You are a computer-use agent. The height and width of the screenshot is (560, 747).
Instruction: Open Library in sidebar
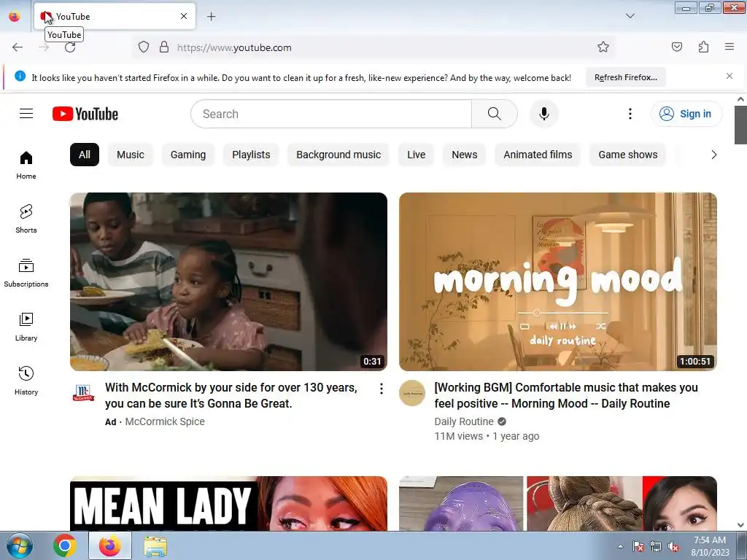click(26, 327)
